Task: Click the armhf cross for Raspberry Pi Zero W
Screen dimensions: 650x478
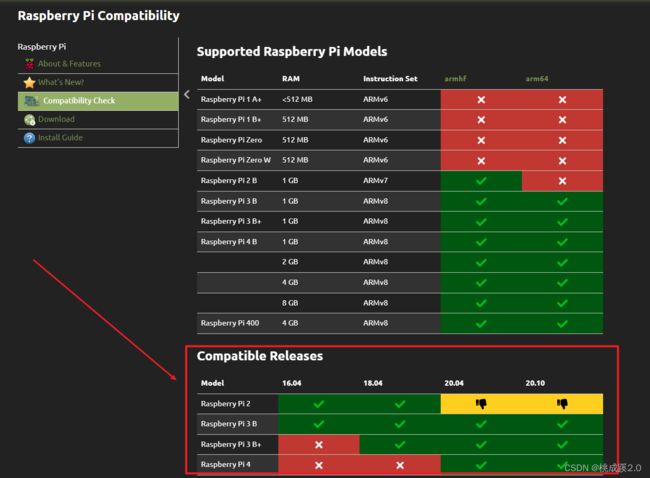Action: pyautogui.click(x=481, y=160)
